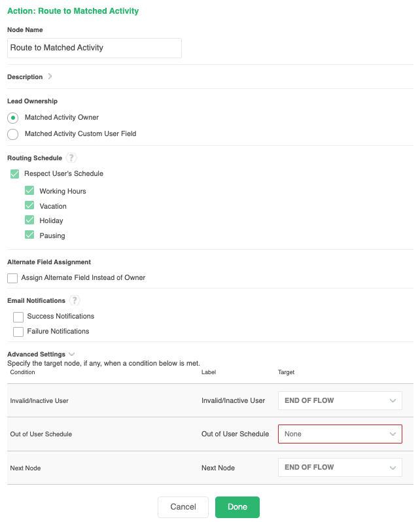Screen dimensions: 420x522
Task: Click the Node Name input field
Action: point(94,48)
